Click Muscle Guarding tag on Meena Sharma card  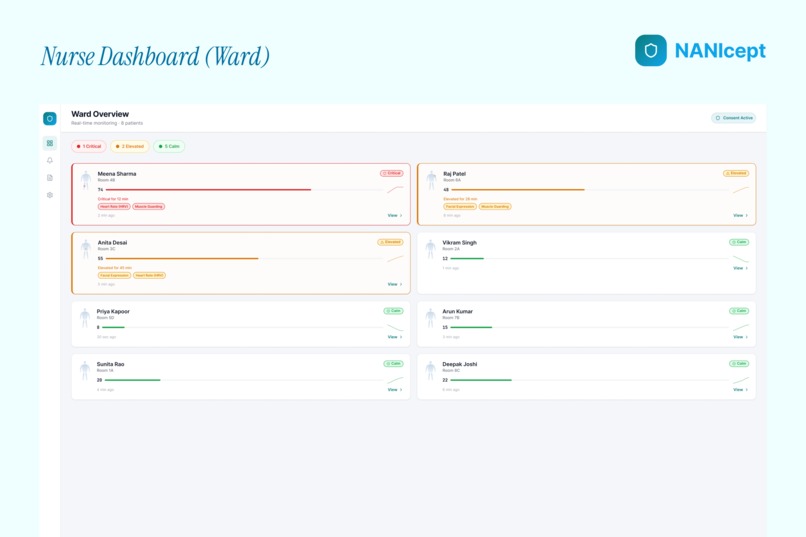tap(149, 207)
